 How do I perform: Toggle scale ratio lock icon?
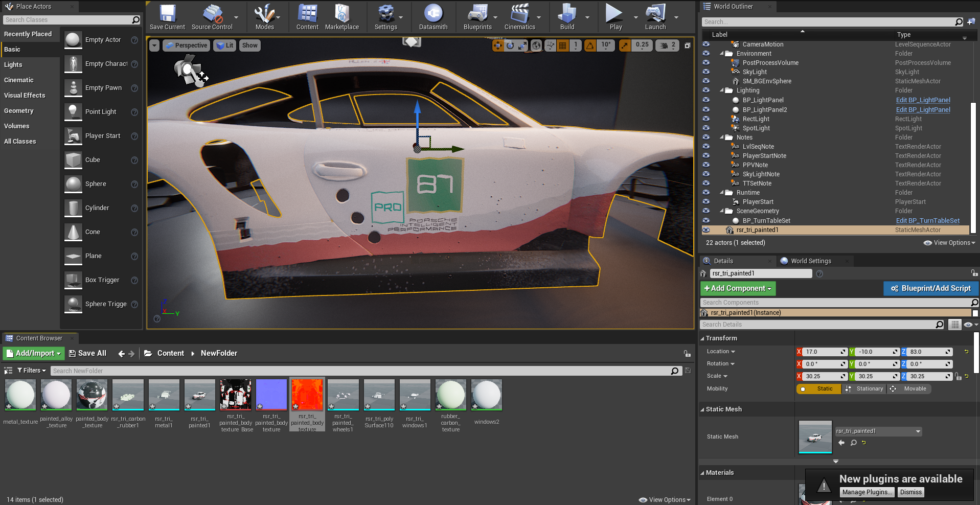point(958,377)
